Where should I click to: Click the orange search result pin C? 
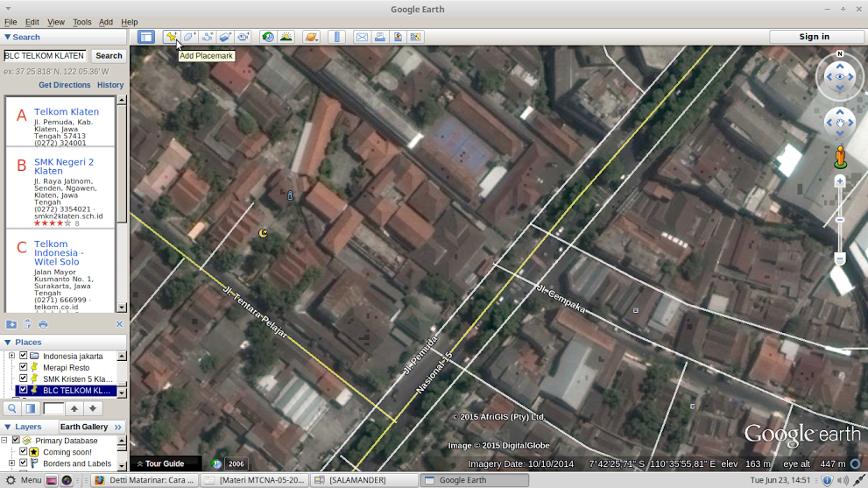263,233
